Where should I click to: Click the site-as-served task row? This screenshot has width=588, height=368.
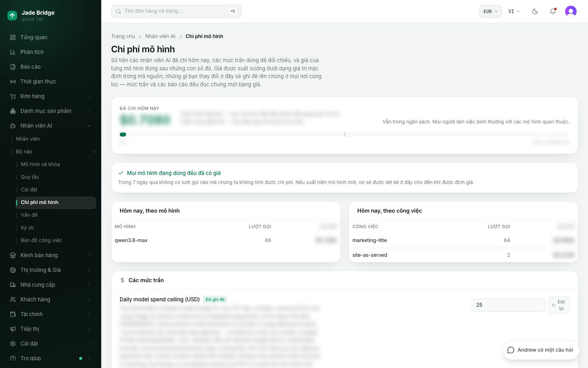463,255
